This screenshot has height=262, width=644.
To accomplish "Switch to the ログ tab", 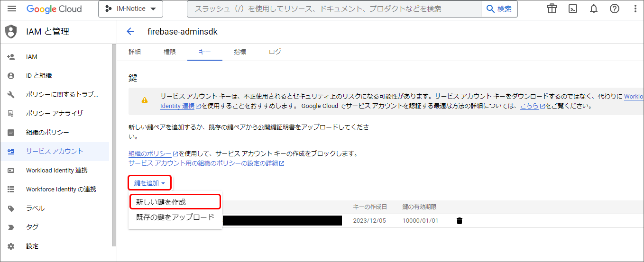I will click(x=275, y=52).
